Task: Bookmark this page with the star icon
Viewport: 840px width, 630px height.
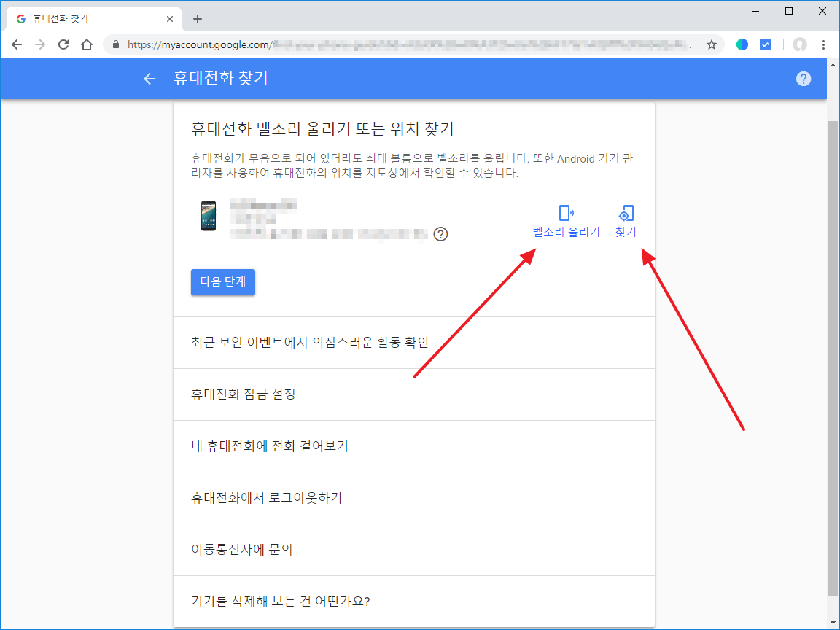Action: [712, 44]
